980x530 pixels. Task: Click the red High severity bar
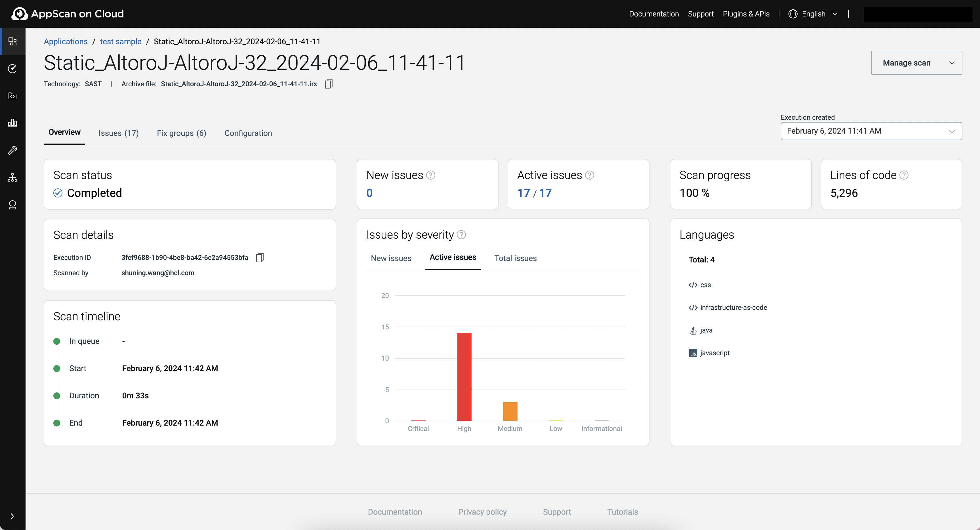pos(464,377)
